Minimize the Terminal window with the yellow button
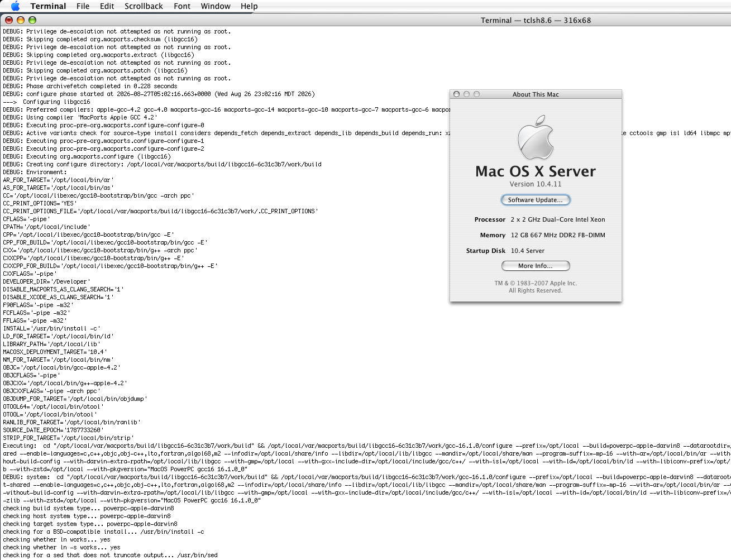The height and width of the screenshot is (560, 731). (x=21, y=20)
